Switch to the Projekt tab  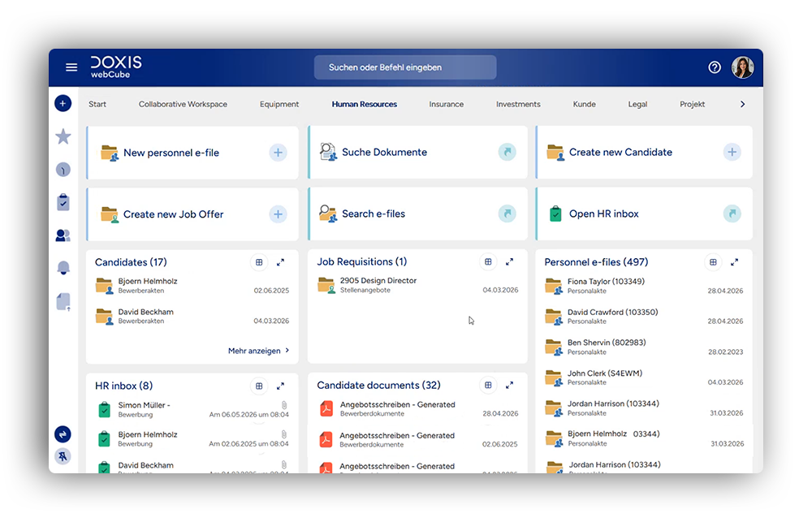693,104
